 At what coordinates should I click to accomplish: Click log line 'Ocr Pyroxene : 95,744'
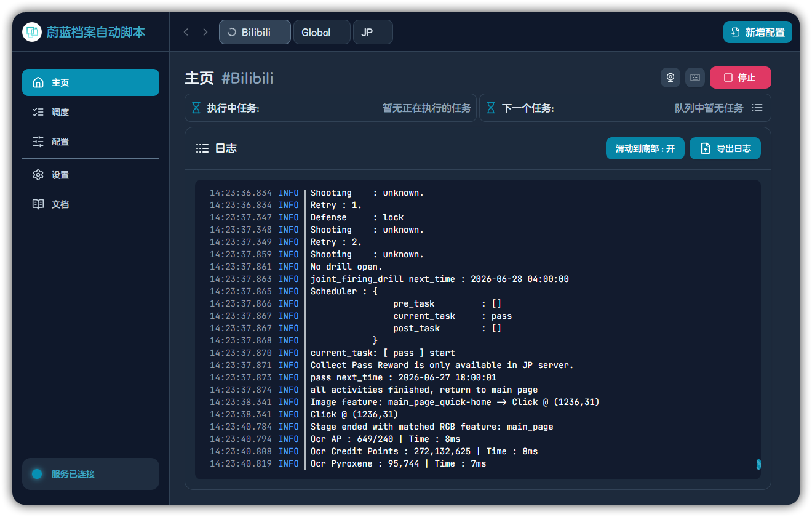398,463
